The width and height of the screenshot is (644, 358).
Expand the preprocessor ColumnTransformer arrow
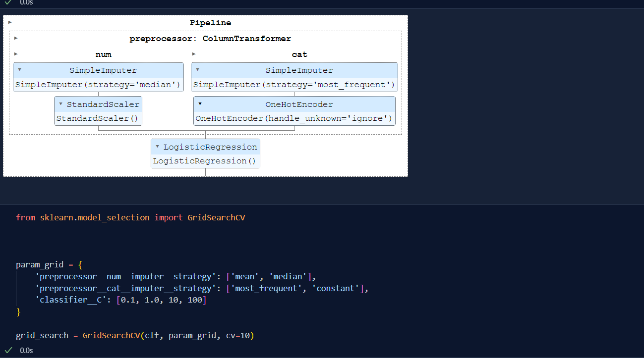tap(16, 38)
